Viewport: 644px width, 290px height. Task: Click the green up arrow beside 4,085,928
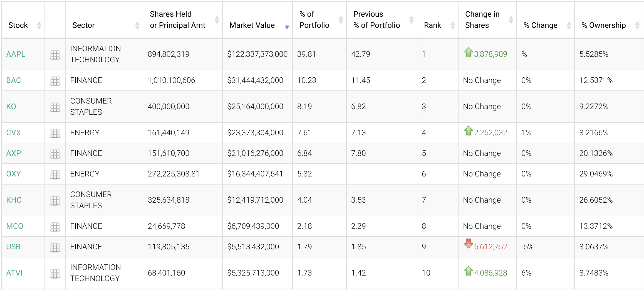(x=468, y=271)
